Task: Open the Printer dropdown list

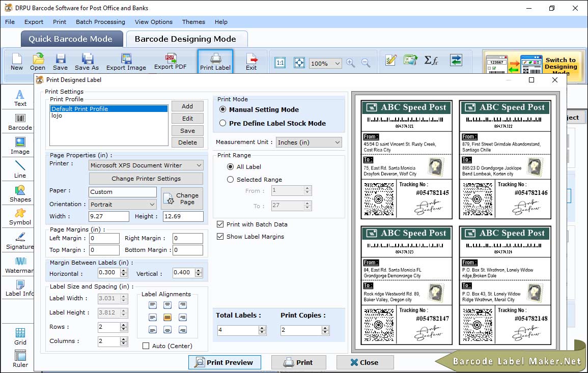Action: (x=146, y=165)
